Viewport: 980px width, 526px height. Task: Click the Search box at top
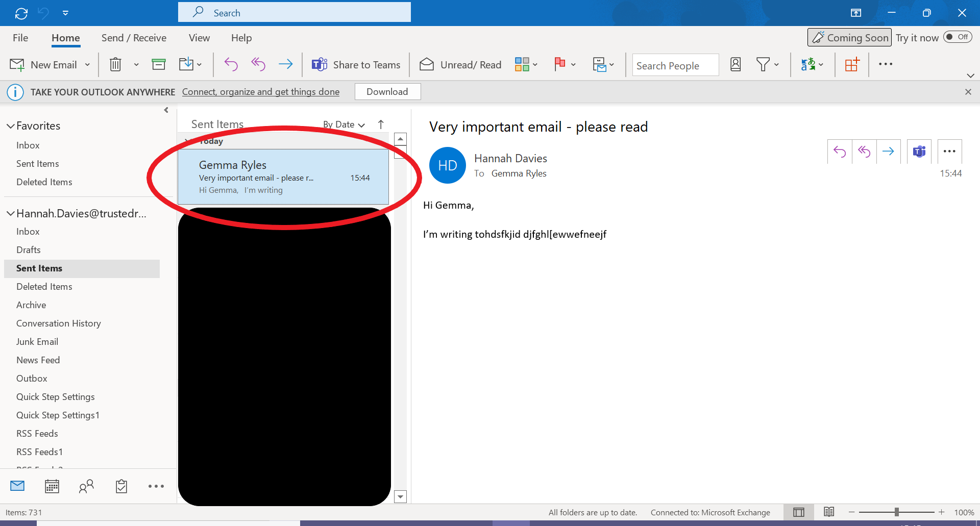coord(294,12)
